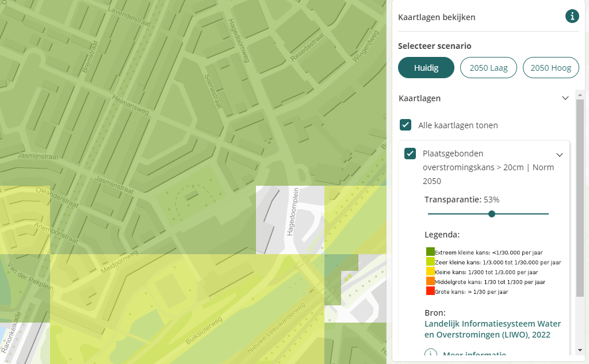
Task: Click the Nieuwe Leeuwarderweg road label
Action: tap(276, 328)
